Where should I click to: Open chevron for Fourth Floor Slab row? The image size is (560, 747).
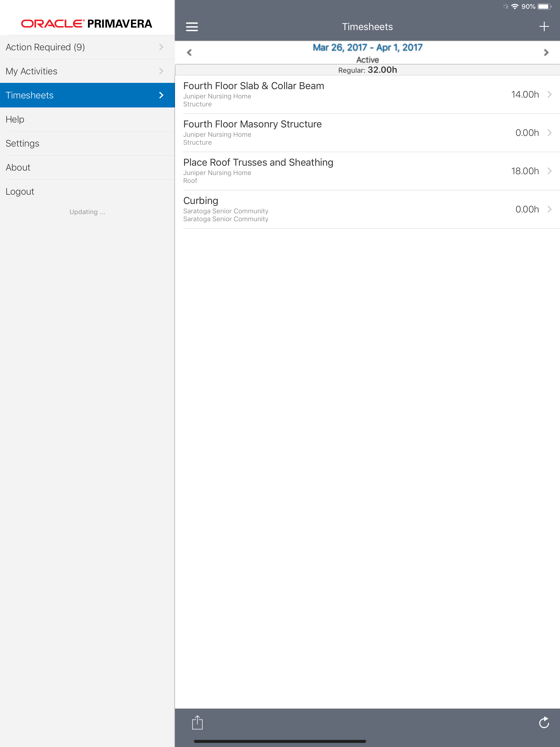[x=549, y=94]
